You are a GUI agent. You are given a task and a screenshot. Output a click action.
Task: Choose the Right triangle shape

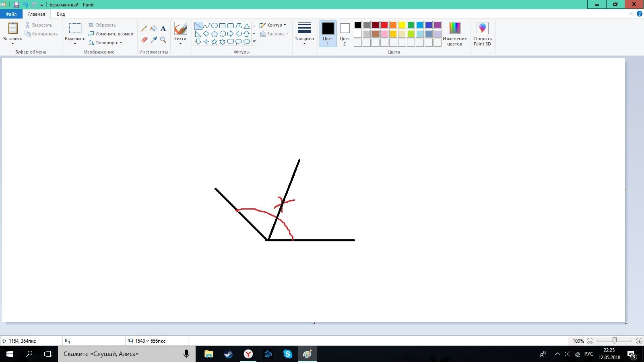pyautogui.click(x=198, y=34)
